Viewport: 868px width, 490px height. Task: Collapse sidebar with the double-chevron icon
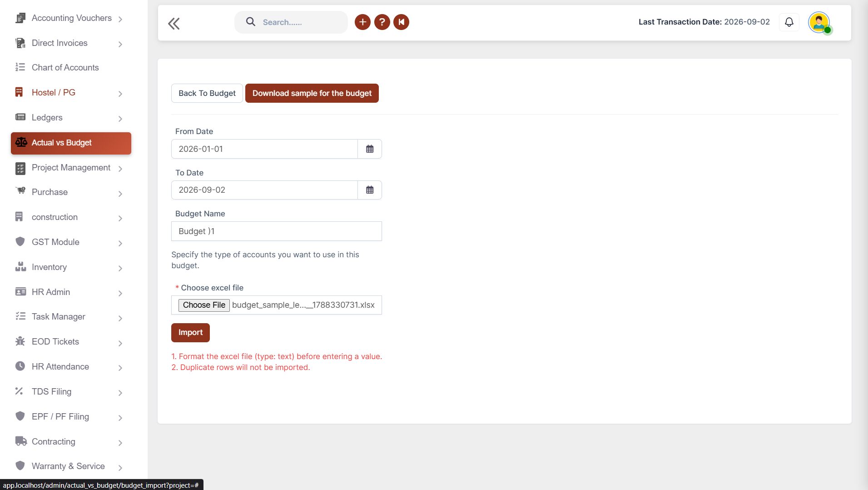(x=174, y=23)
